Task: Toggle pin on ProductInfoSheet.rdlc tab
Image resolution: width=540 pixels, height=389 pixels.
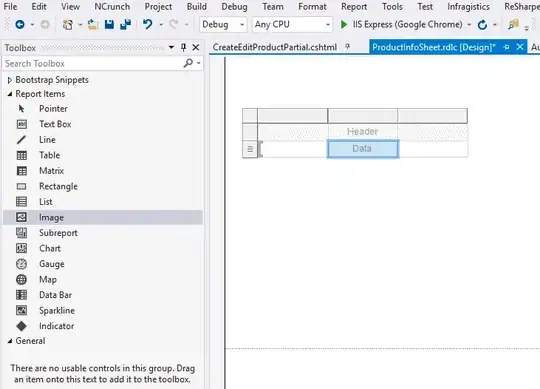Action: pyautogui.click(x=506, y=47)
